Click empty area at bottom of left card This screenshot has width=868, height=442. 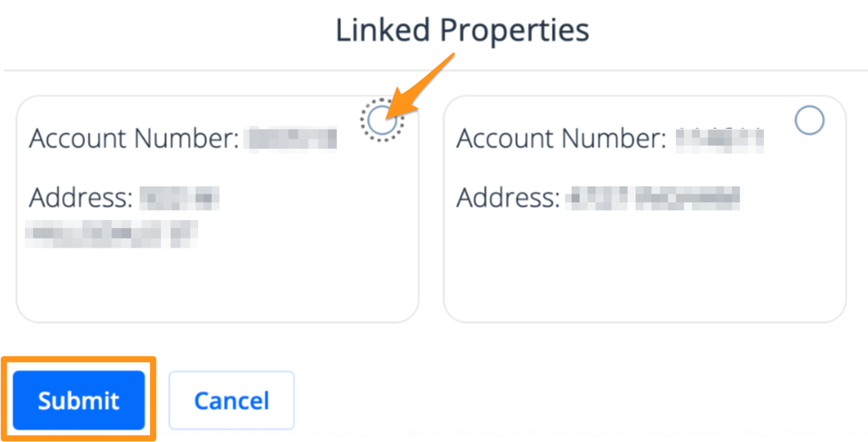217,284
